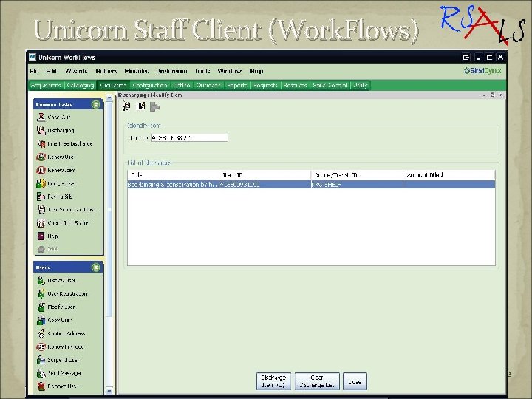
Task: Click the Discharge Item(s) button
Action: pyautogui.click(x=273, y=381)
